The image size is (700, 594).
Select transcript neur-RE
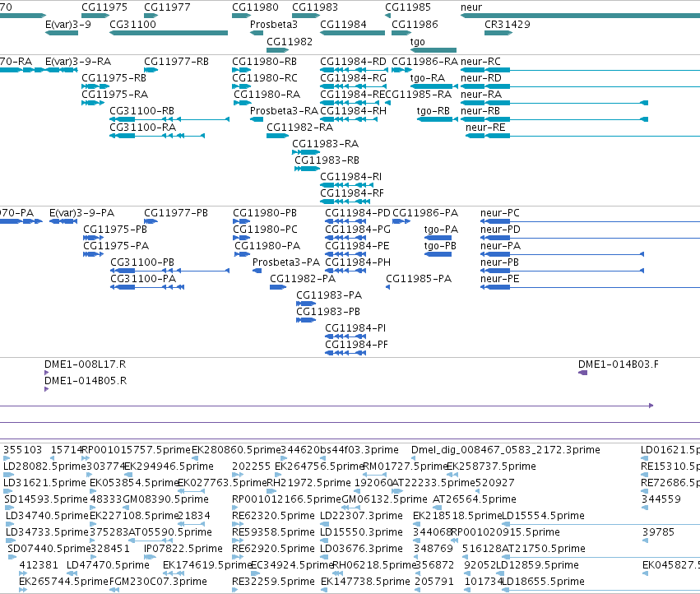[x=485, y=128]
